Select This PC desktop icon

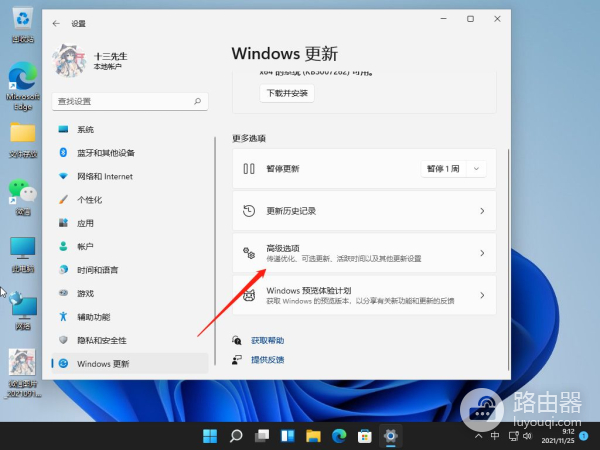click(23, 255)
